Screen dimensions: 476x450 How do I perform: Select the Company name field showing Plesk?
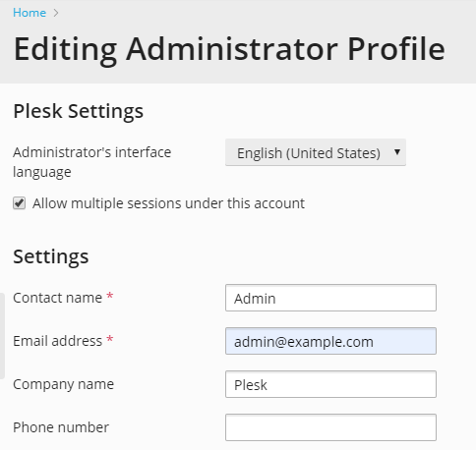tap(330, 384)
